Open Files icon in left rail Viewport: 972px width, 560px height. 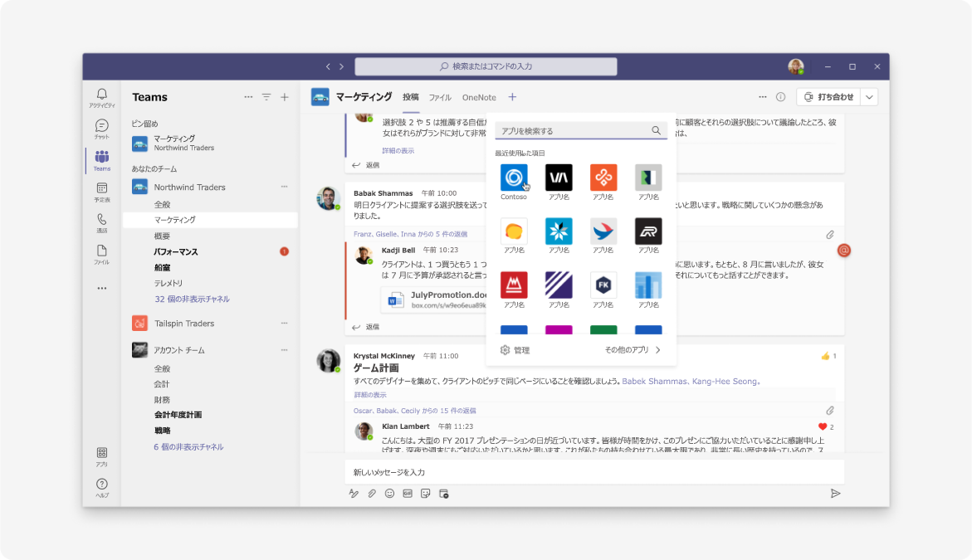point(101,254)
